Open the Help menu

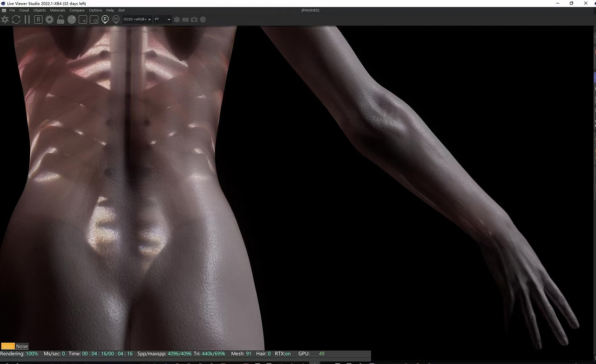(x=110, y=10)
